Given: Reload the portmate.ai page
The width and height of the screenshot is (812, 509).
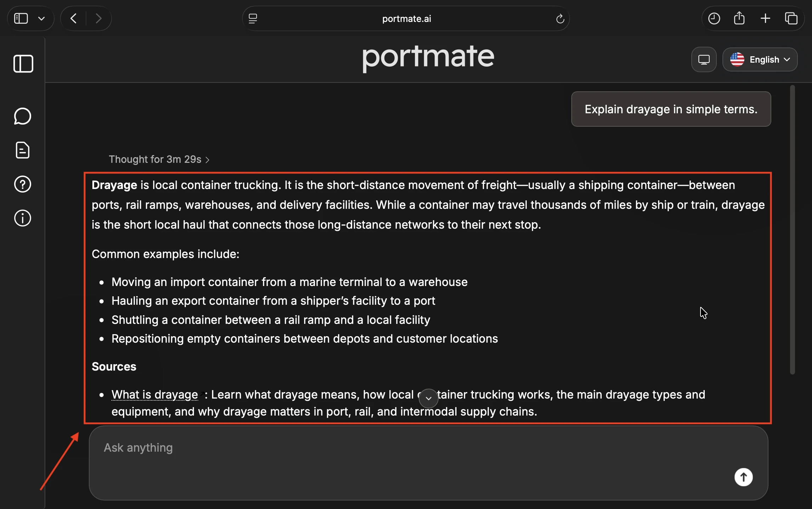Looking at the screenshot, I should pyautogui.click(x=560, y=18).
